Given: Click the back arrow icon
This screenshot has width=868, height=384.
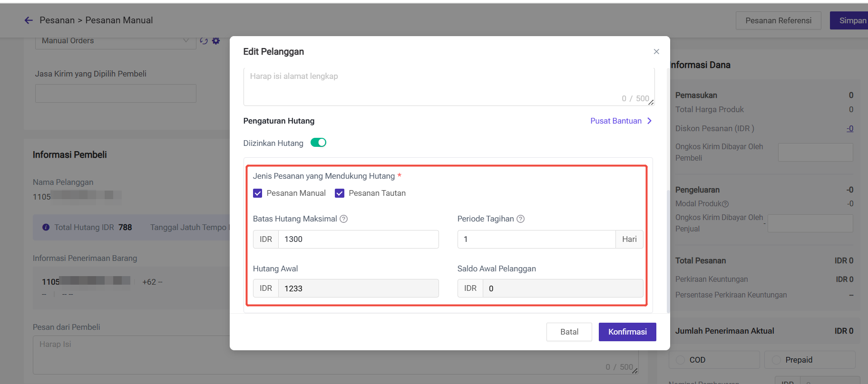Looking at the screenshot, I should [29, 20].
